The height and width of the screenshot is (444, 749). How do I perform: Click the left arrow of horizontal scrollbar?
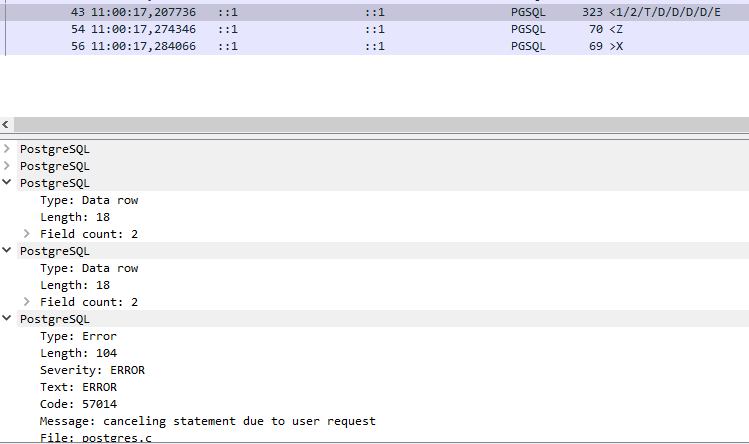pyautogui.click(x=6, y=125)
